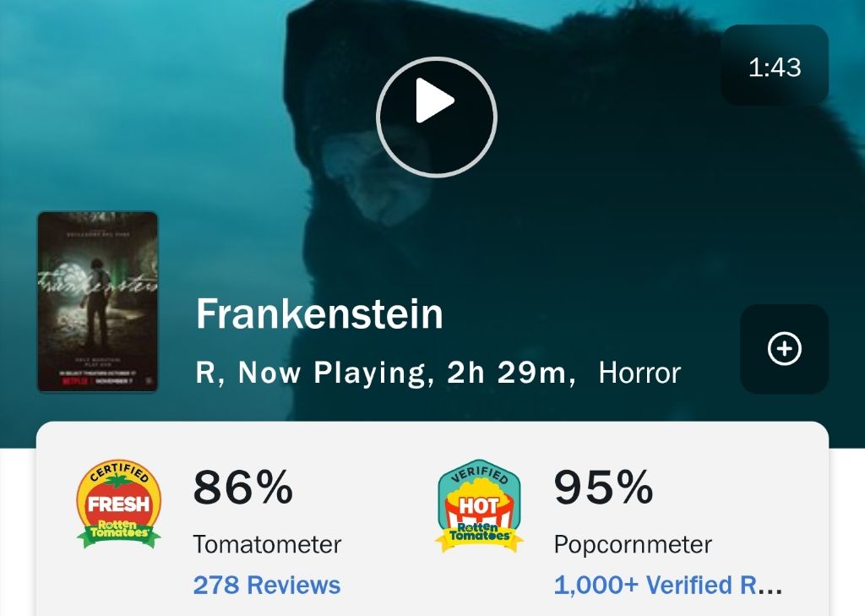Choose the Horror genre tag
Screen dimensions: 865x616
[639, 373]
